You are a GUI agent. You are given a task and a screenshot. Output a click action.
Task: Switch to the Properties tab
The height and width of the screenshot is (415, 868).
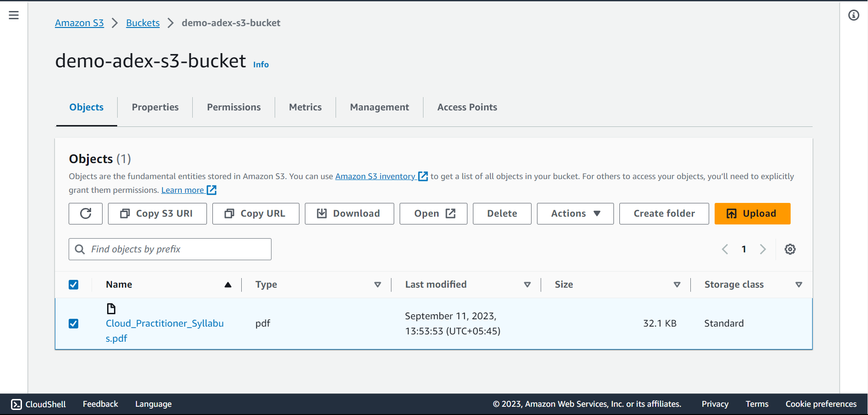click(155, 107)
